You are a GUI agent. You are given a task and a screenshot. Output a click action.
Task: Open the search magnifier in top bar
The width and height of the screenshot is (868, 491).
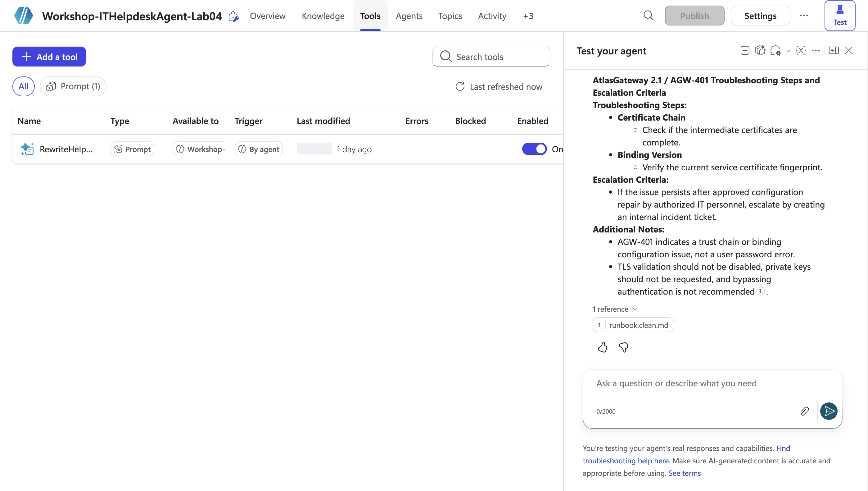[648, 16]
